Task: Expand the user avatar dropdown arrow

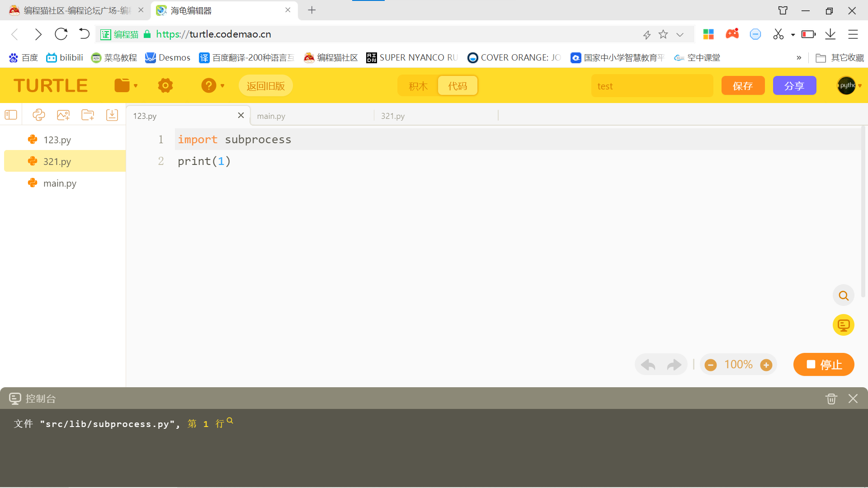Action: click(860, 86)
